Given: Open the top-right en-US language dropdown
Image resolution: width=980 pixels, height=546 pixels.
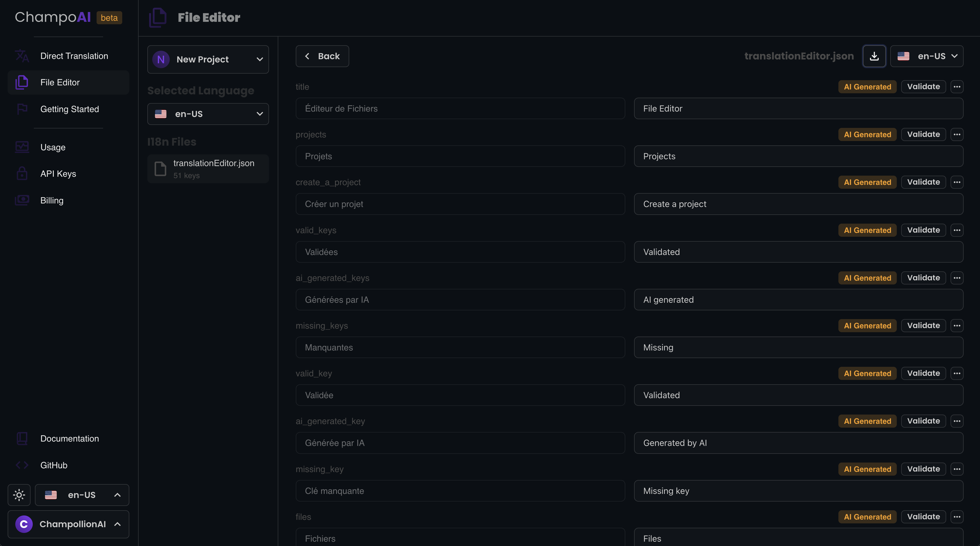Looking at the screenshot, I should 926,56.
